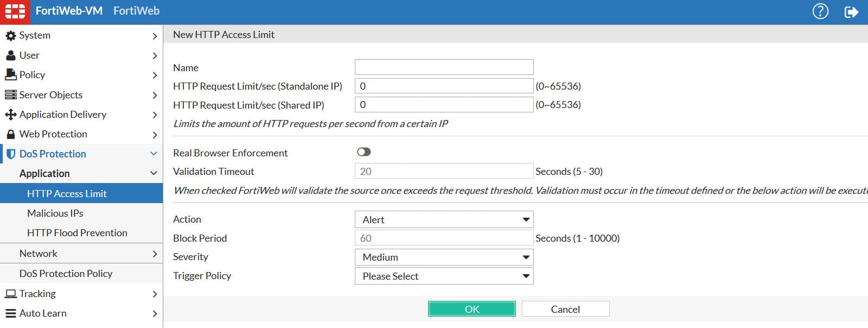Expand the Web Protection chevron

(x=155, y=135)
